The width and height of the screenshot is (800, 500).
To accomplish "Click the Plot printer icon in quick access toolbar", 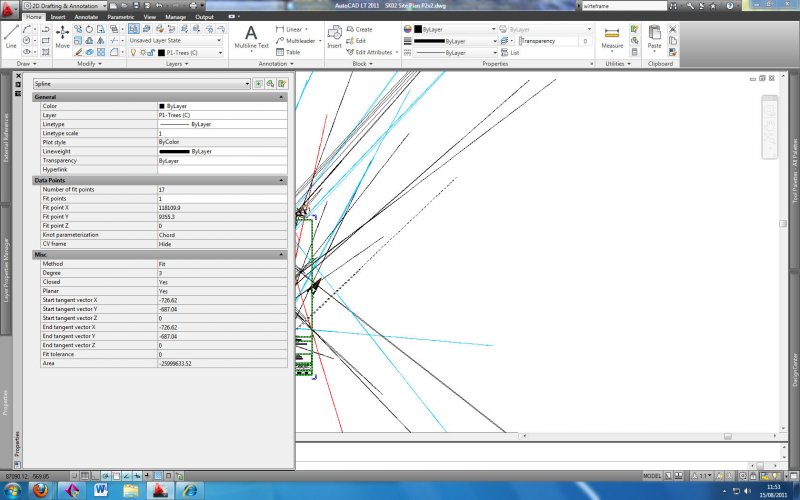I will (x=193, y=6).
